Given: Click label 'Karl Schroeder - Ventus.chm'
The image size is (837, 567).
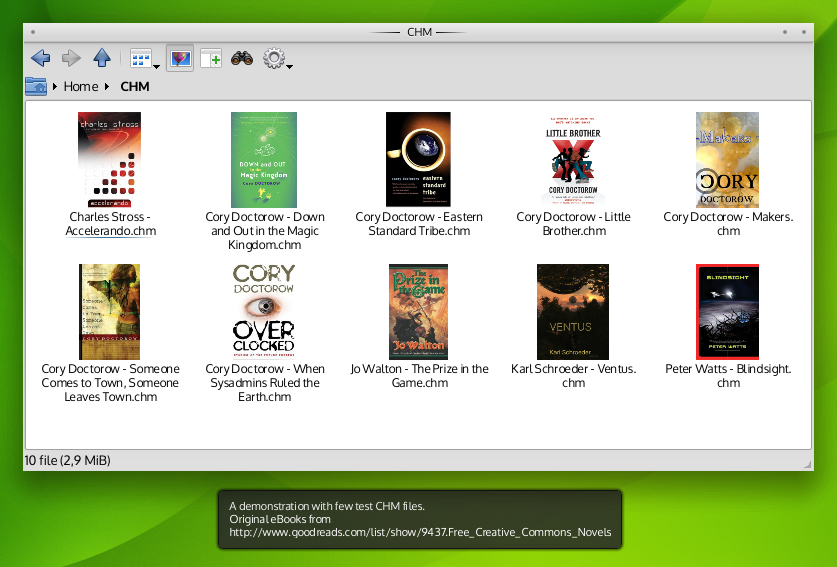Looking at the screenshot, I should pyautogui.click(x=573, y=376).
